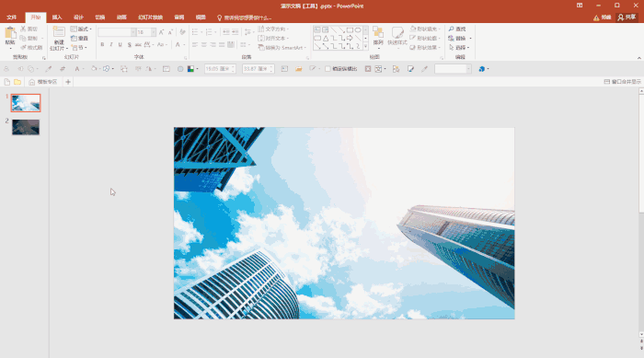Click the plus icon to add a new tab

pyautogui.click(x=68, y=82)
